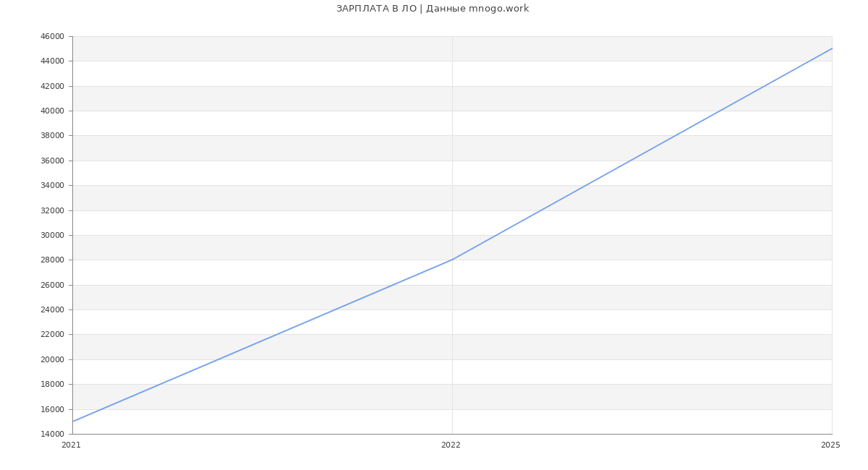Select the line's starting point at 2021

73,422
